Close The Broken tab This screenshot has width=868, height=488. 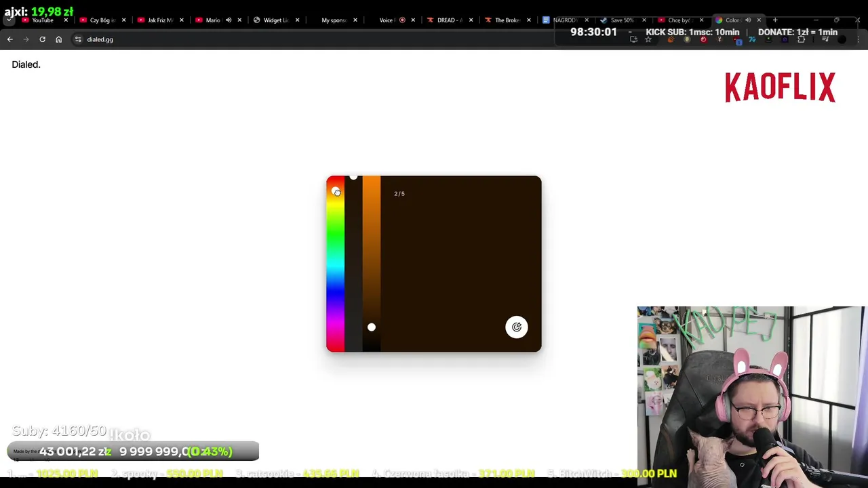click(x=528, y=20)
